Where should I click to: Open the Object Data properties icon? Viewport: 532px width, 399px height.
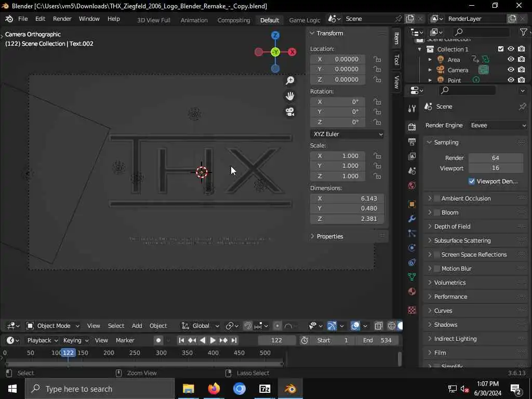[x=412, y=277]
